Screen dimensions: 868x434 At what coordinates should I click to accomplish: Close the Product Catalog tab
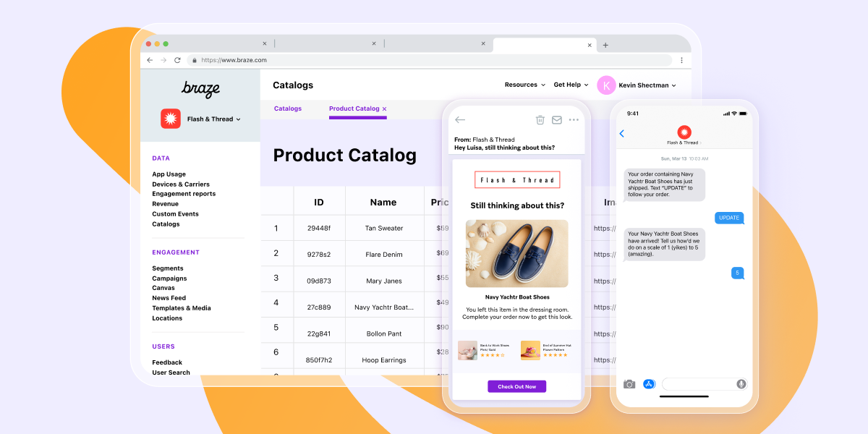385,109
